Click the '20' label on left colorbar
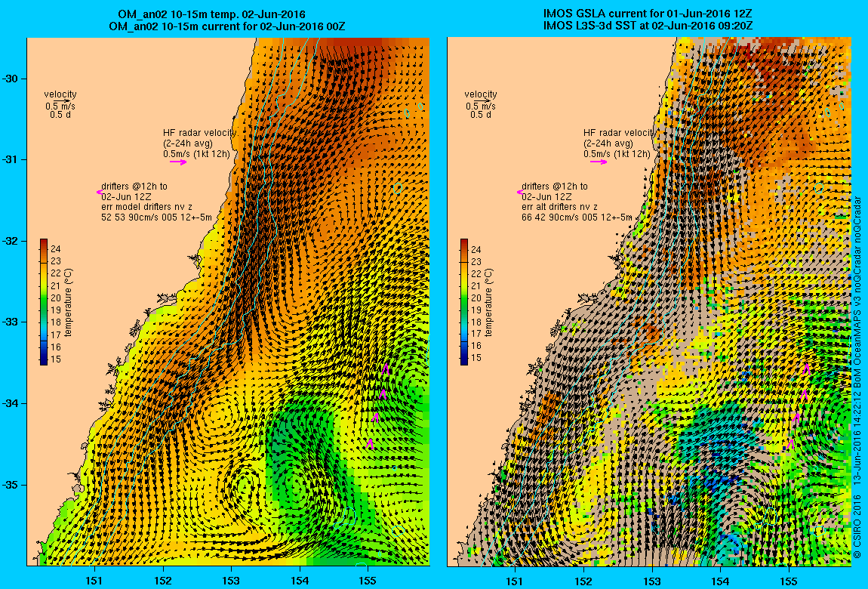Viewport: 868px width, 589px height. pyautogui.click(x=56, y=298)
